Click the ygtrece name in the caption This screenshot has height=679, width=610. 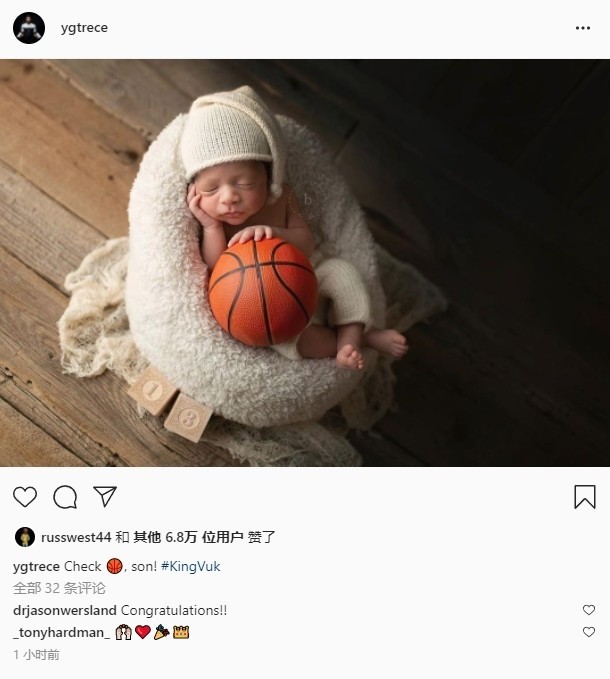click(36, 566)
